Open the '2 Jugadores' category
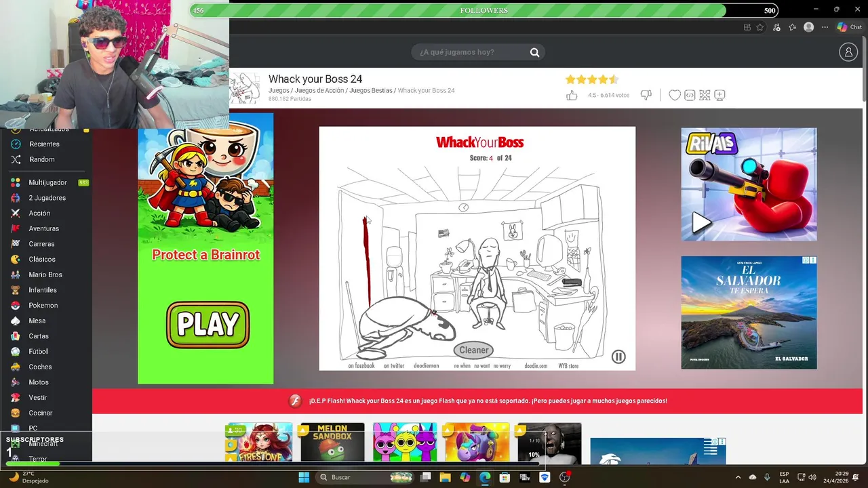868x488 pixels. 47,198
